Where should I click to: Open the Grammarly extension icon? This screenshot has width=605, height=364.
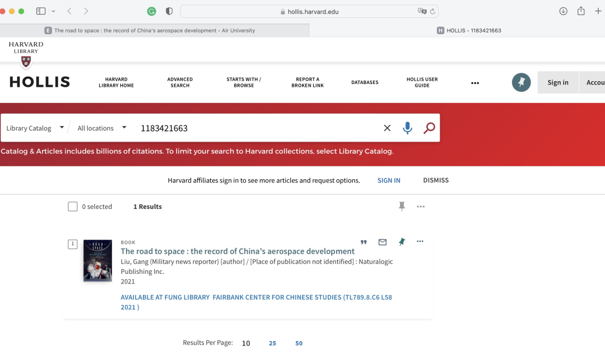point(152,12)
